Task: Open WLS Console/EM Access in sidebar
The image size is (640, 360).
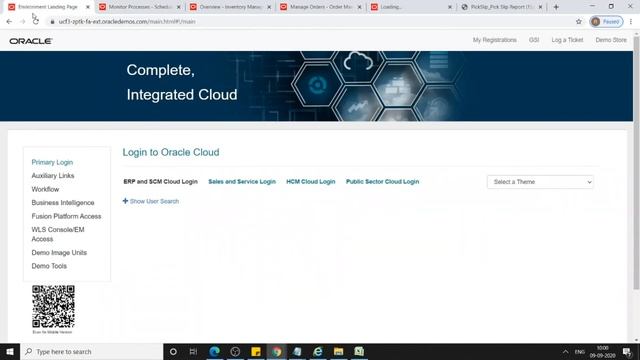Action: click(58, 234)
